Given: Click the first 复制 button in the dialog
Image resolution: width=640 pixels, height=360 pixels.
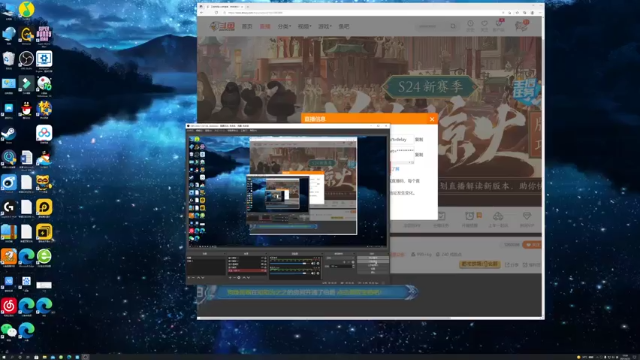Looking at the screenshot, I should pos(419,140).
